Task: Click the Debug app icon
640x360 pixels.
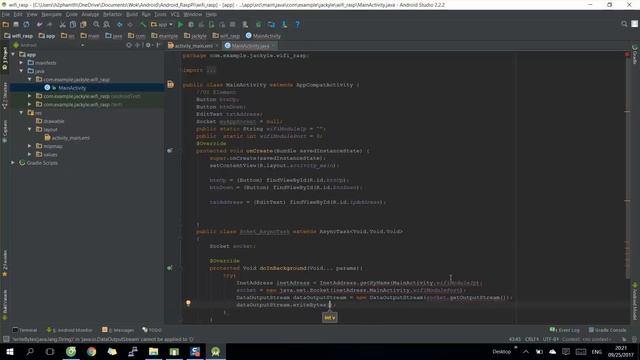Action: pos(191,24)
